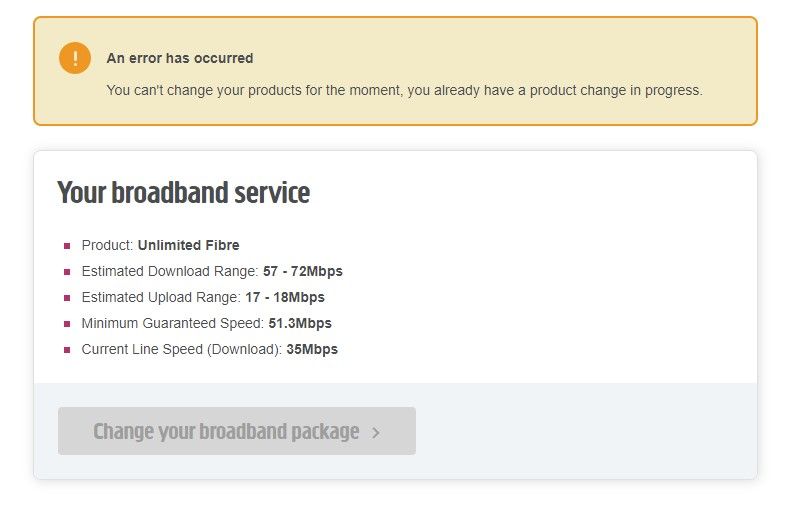This screenshot has width=801, height=524.
Task: Click the bullet beside Minimum Guaranteed Speed
Action: (x=67, y=324)
